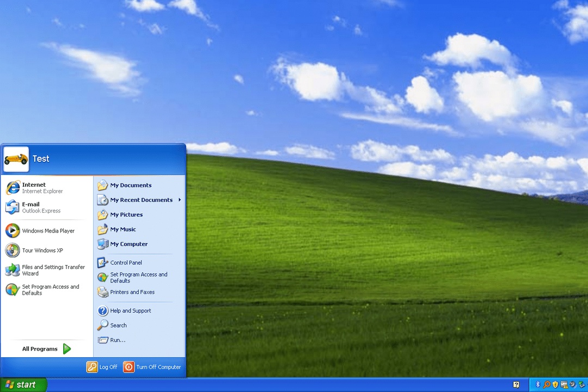Click the Security Center shield tray icon
The height and width of the screenshot is (392, 588).
[x=555, y=384]
